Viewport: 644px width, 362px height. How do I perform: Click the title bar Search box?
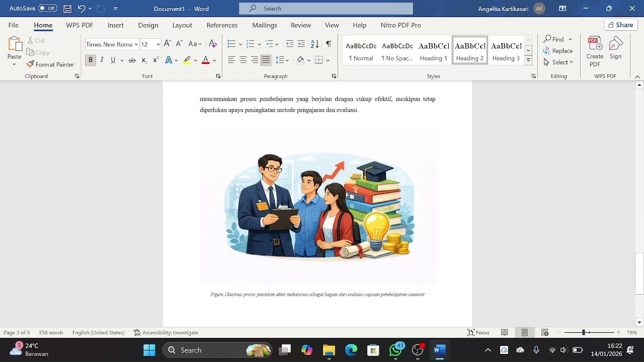point(326,9)
